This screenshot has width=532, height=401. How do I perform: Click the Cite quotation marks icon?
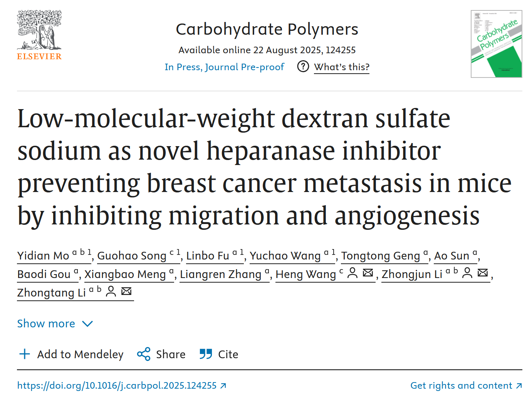[206, 354]
